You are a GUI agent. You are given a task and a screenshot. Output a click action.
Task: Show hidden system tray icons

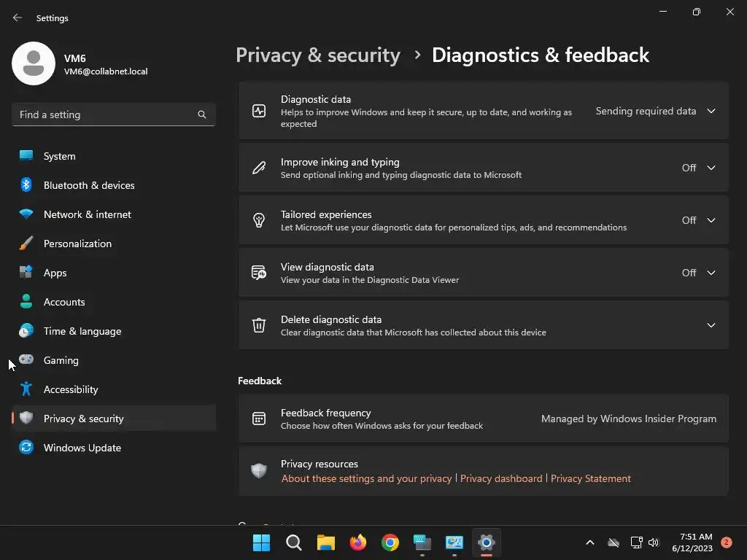click(x=589, y=542)
